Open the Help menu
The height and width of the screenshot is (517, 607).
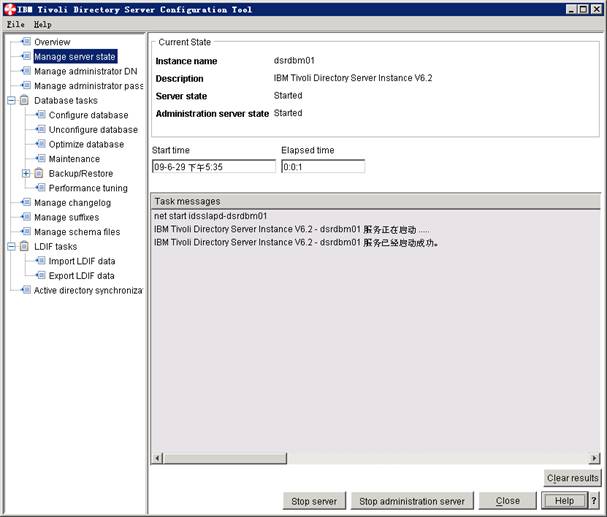tap(43, 24)
